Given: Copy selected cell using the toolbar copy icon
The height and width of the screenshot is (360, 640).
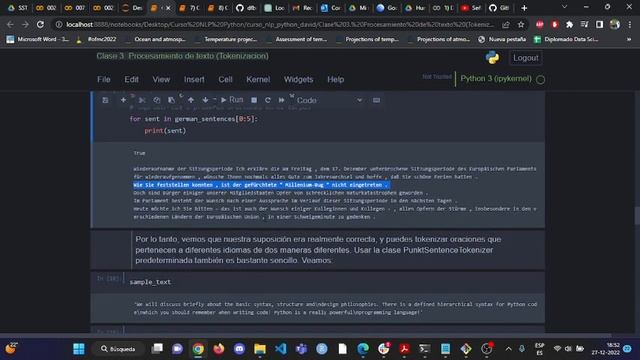Looking at the screenshot, I should click(x=157, y=100).
